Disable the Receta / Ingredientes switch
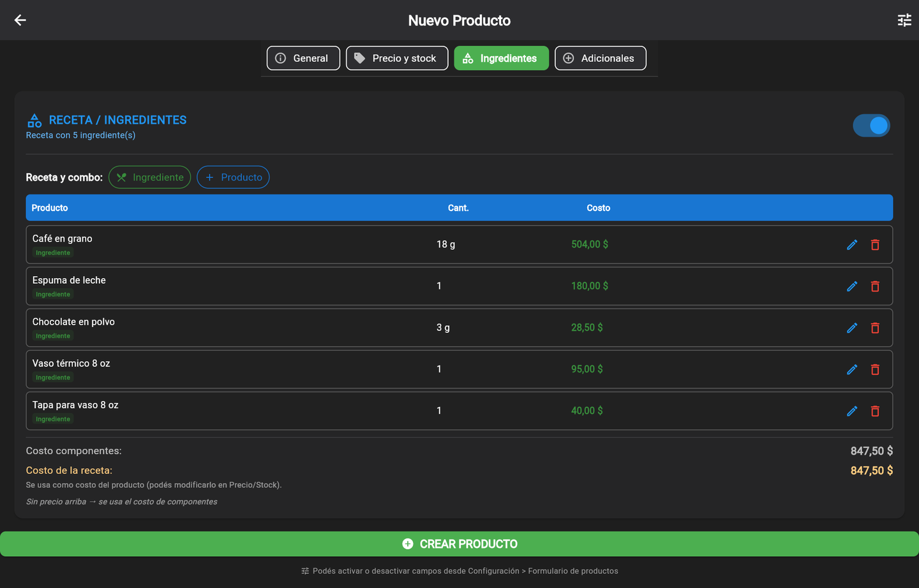Image resolution: width=919 pixels, height=588 pixels. click(x=871, y=126)
